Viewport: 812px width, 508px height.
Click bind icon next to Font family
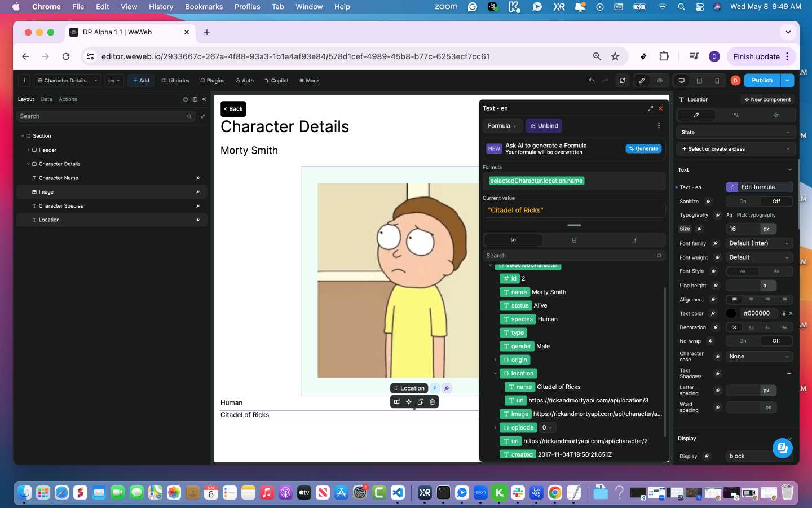(x=716, y=243)
